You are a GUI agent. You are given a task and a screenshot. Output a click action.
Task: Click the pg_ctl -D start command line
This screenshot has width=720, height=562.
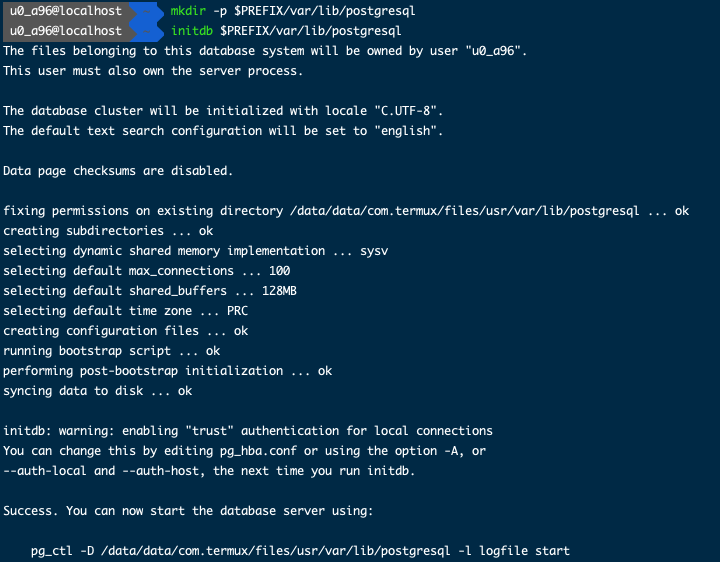pos(300,551)
